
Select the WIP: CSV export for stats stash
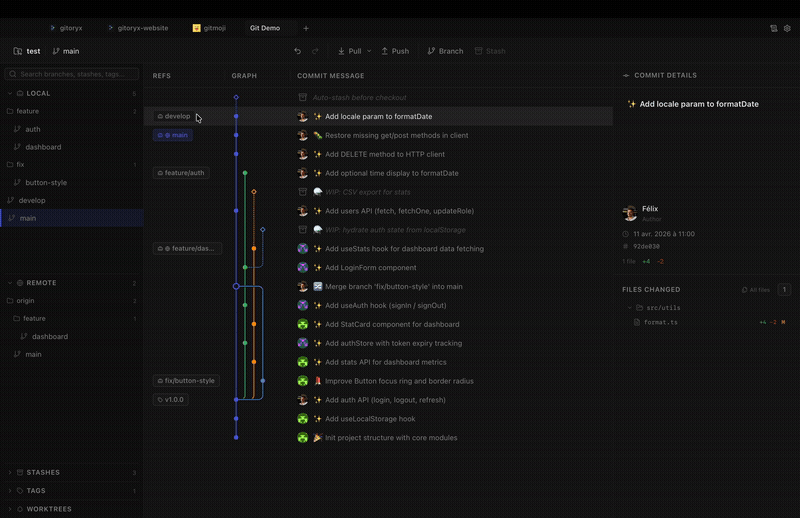[x=378, y=192]
